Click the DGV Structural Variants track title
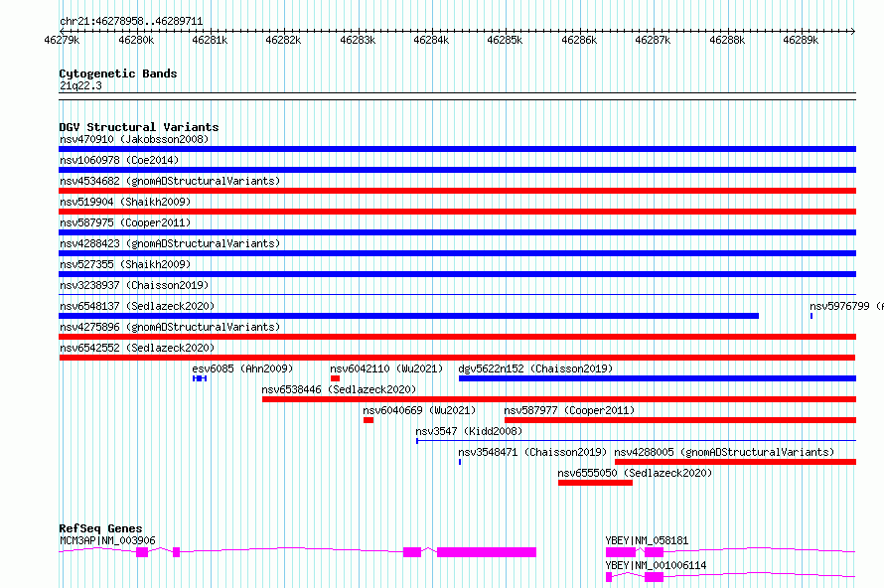The height and width of the screenshot is (588, 884). click(x=139, y=127)
